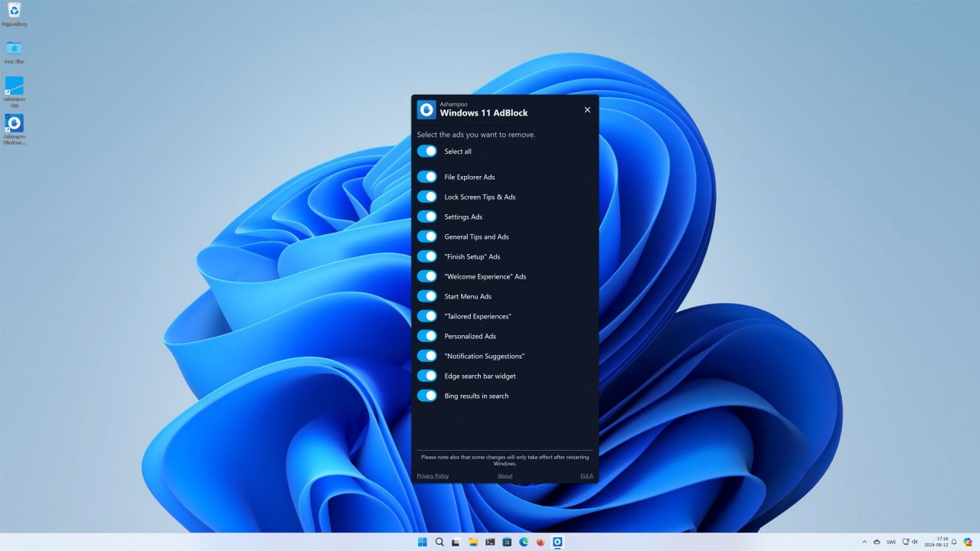Open the About link
Image resolution: width=980 pixels, height=551 pixels.
[505, 476]
